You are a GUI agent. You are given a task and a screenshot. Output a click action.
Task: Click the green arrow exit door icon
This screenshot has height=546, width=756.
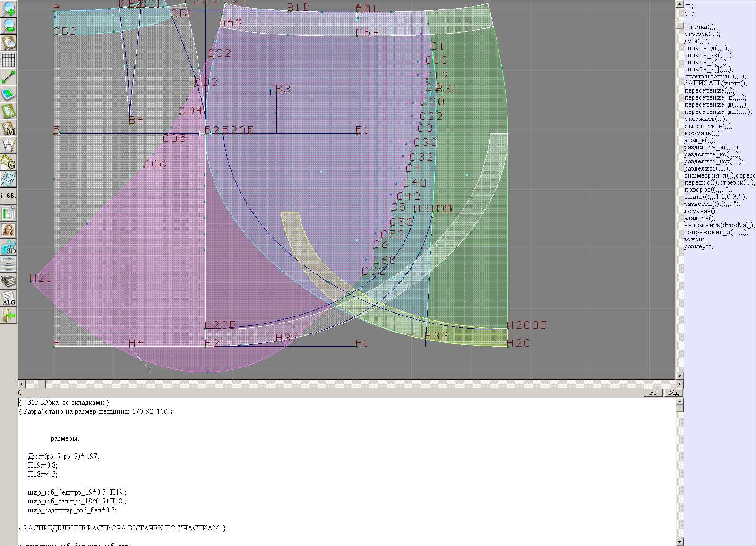[x=9, y=316]
